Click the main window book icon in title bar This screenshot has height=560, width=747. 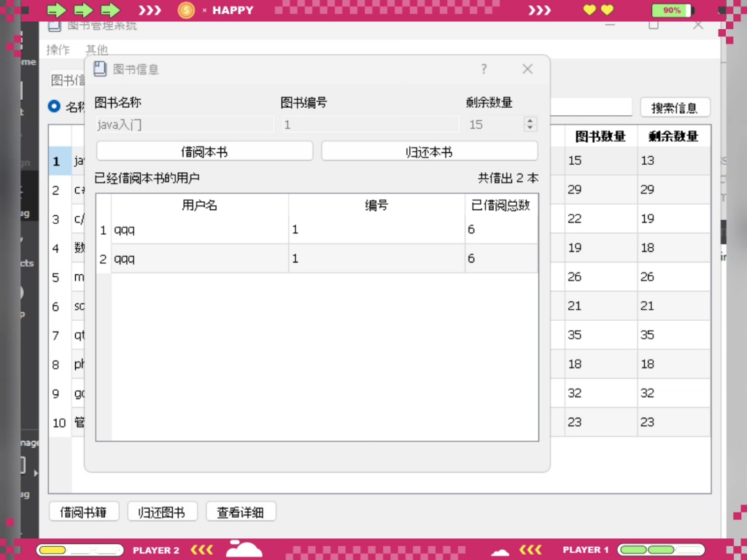point(54,26)
